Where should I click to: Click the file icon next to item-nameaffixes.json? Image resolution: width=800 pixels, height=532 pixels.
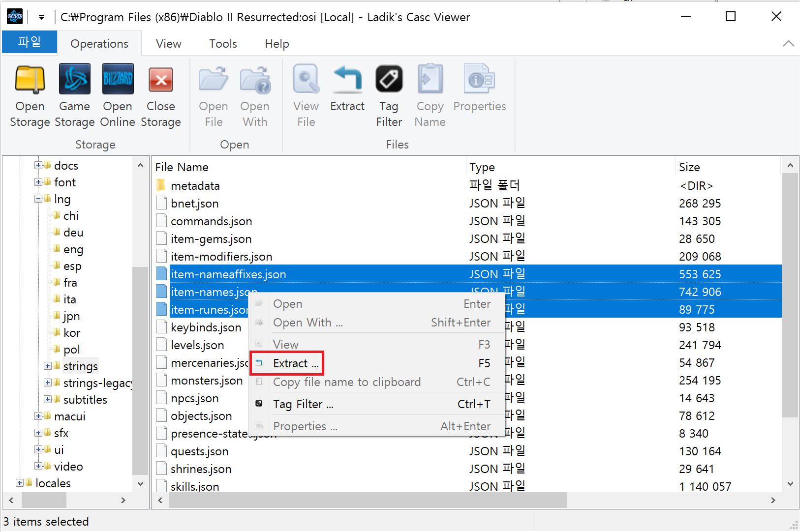point(161,274)
